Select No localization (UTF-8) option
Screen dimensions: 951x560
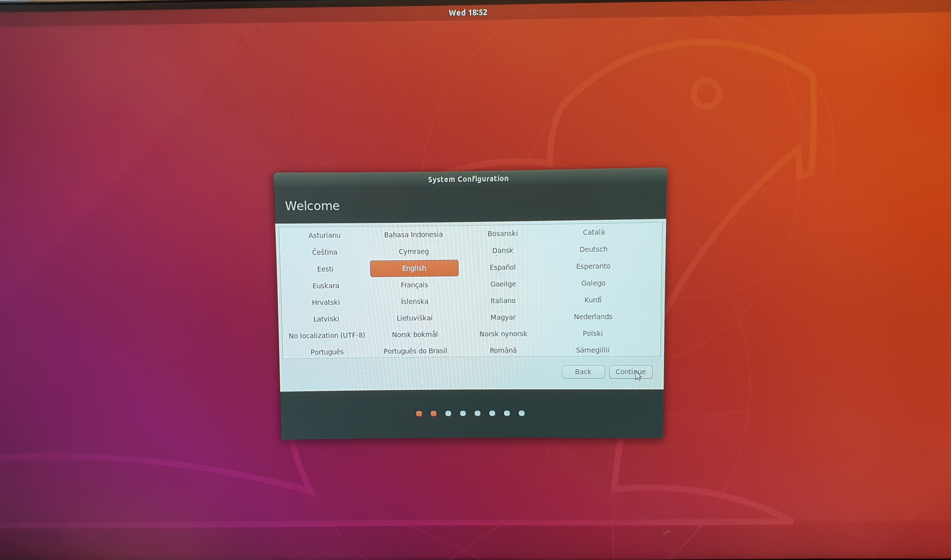point(327,335)
